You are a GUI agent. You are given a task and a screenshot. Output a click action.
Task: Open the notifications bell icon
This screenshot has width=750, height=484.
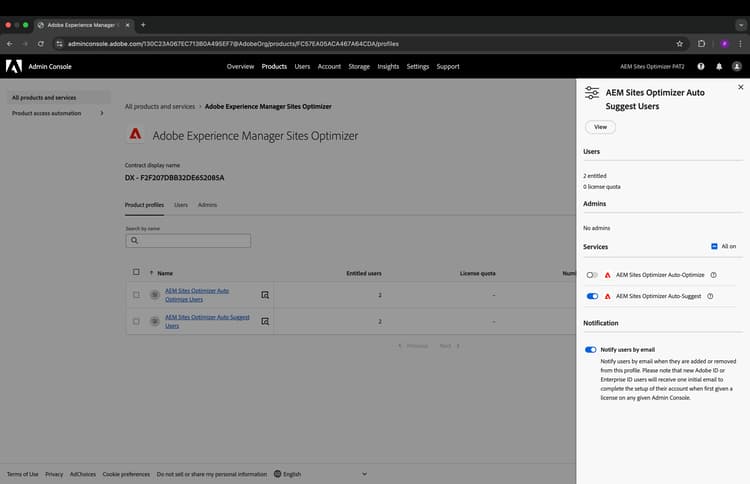719,66
